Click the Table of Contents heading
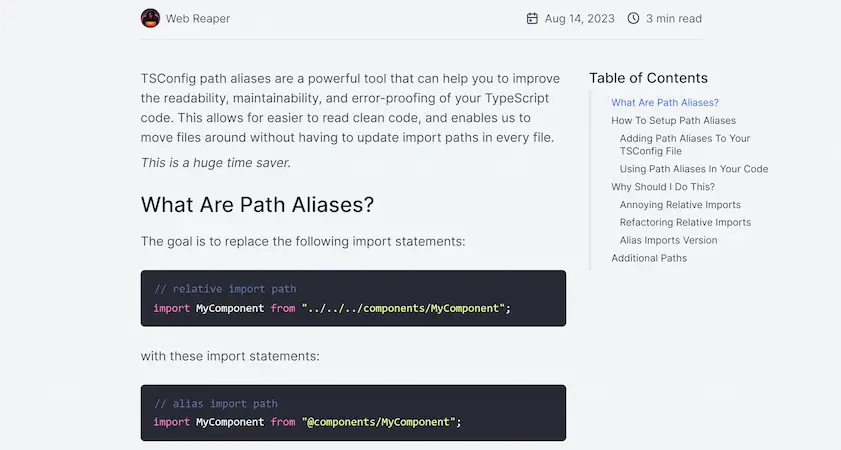The image size is (841, 450). (648, 78)
